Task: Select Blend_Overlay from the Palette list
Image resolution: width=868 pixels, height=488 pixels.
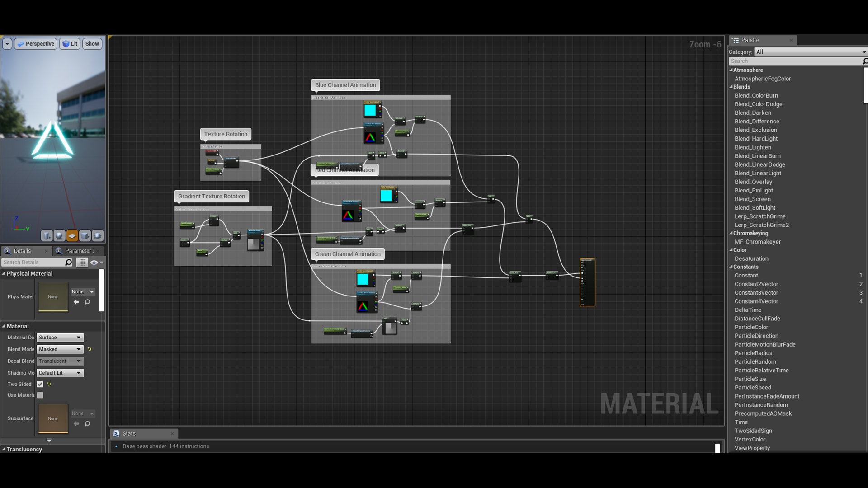Action: pyautogui.click(x=754, y=182)
